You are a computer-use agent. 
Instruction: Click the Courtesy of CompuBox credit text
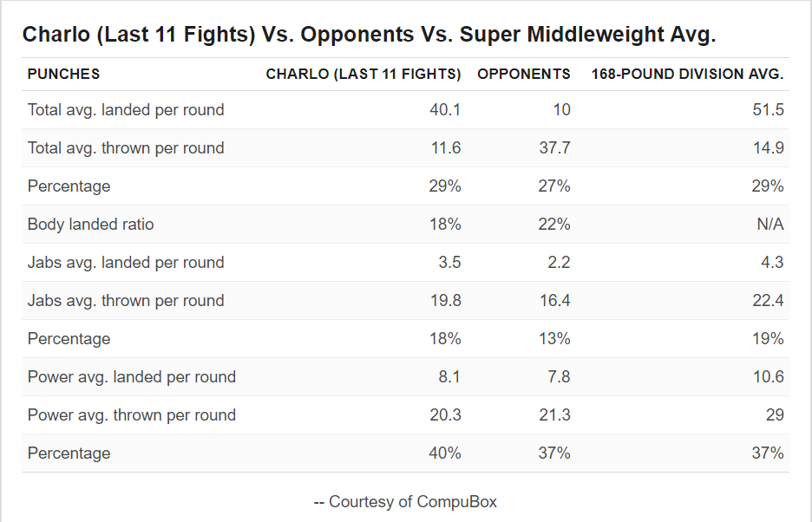(x=405, y=502)
